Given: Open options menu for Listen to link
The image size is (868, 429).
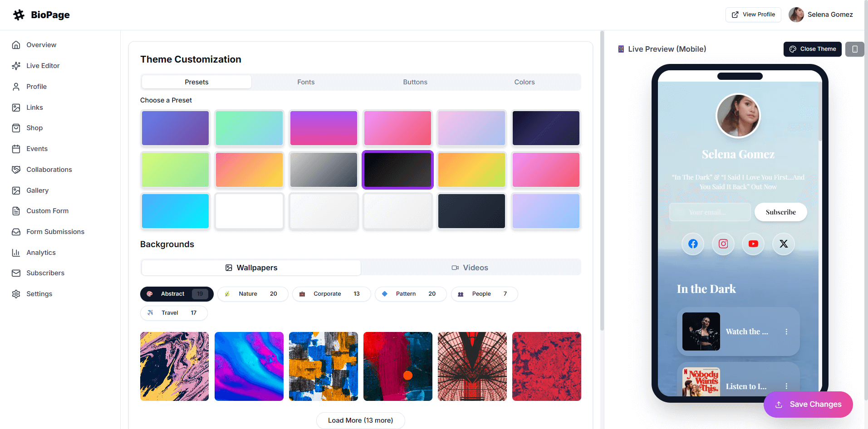Looking at the screenshot, I should (786, 386).
